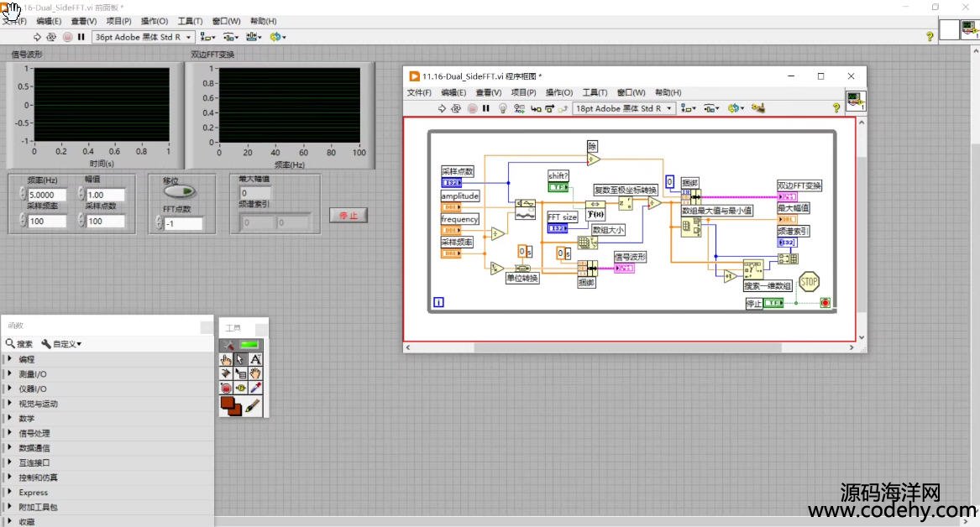The height and width of the screenshot is (527, 980).
Task: Toggle Highlight Execution light bulb
Action: (502, 108)
